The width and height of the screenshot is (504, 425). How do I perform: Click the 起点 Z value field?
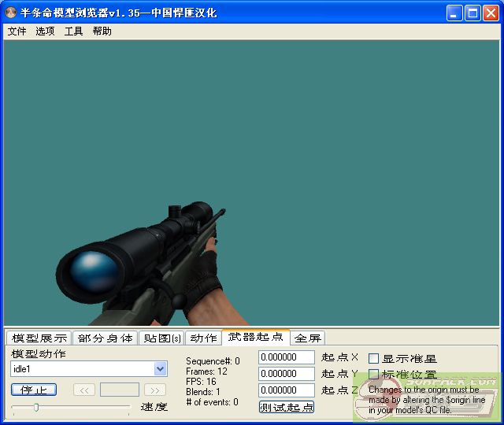click(287, 390)
